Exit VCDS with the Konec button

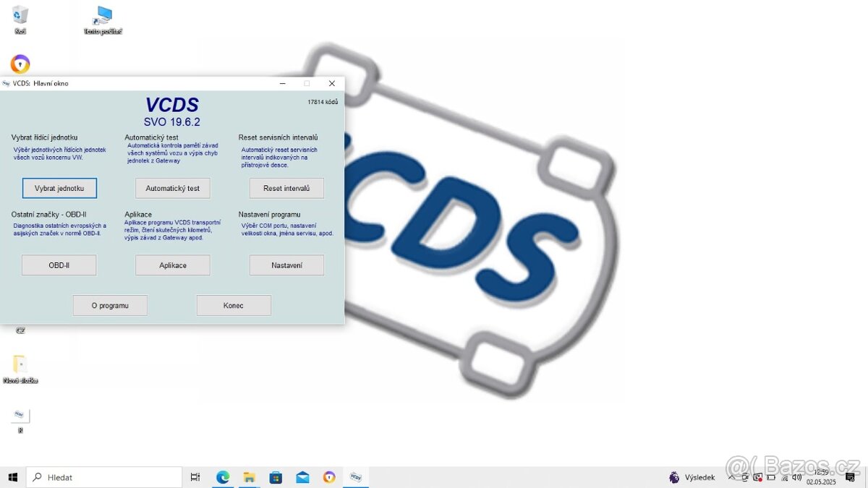(x=234, y=305)
